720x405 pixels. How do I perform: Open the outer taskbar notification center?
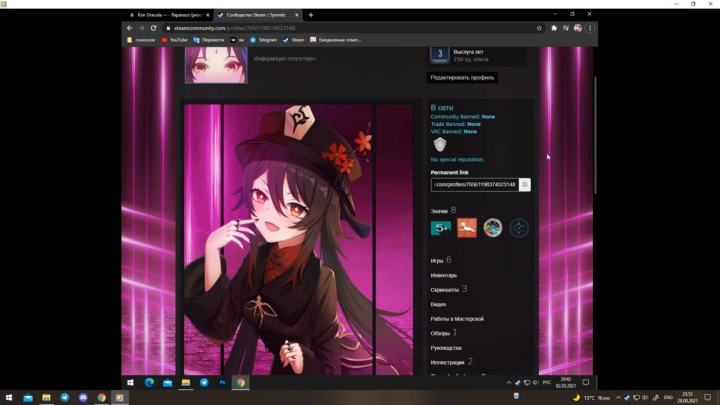(x=708, y=398)
